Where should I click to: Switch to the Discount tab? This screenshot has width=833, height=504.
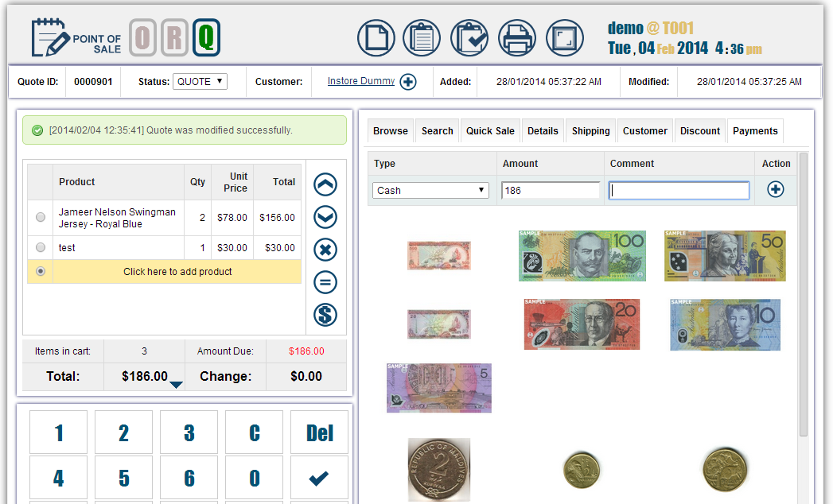pyautogui.click(x=699, y=130)
